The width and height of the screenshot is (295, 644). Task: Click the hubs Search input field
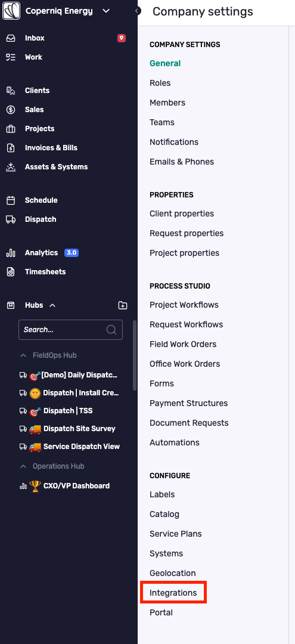70,330
